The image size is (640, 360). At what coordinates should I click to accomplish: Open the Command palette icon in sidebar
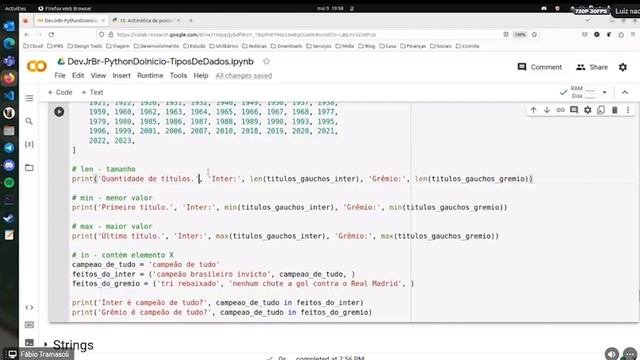(29, 325)
